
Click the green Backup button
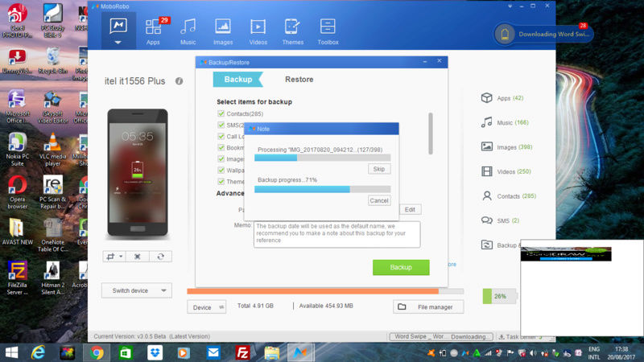click(401, 267)
